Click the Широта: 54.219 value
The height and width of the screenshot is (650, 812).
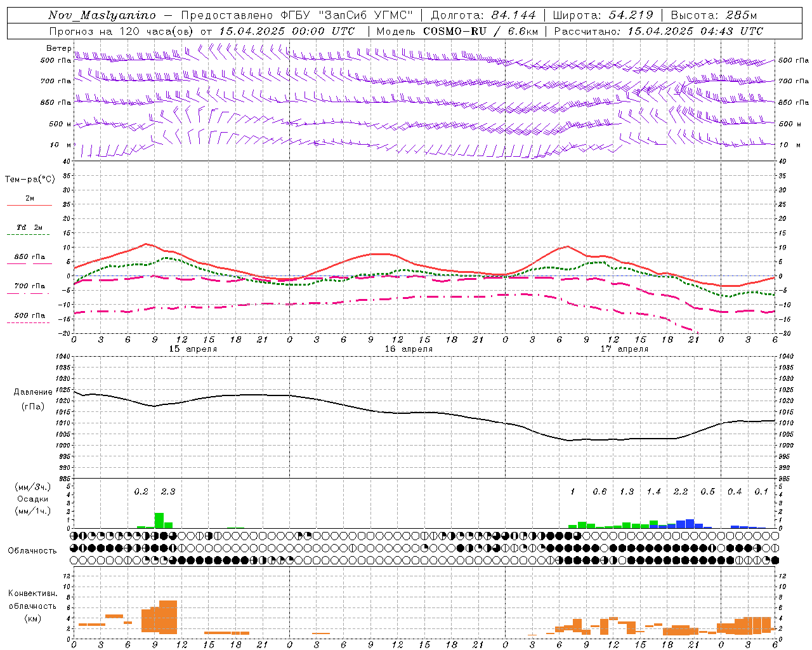(x=603, y=15)
